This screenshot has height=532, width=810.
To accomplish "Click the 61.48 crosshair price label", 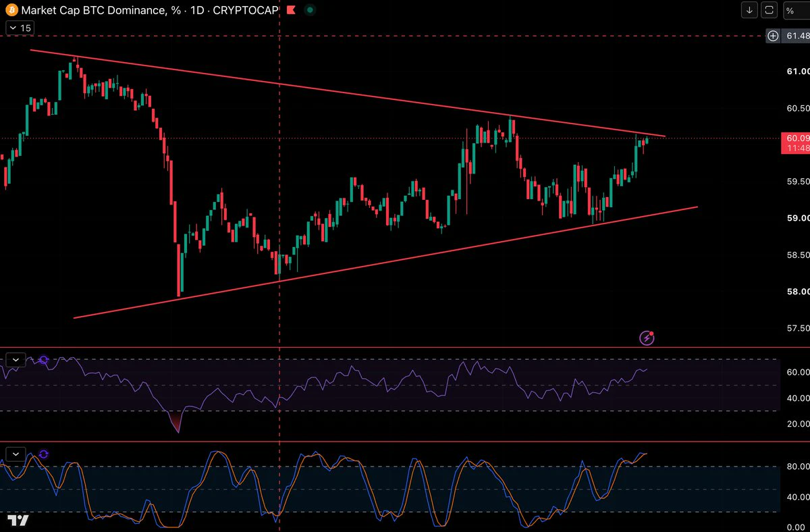I will [x=795, y=36].
